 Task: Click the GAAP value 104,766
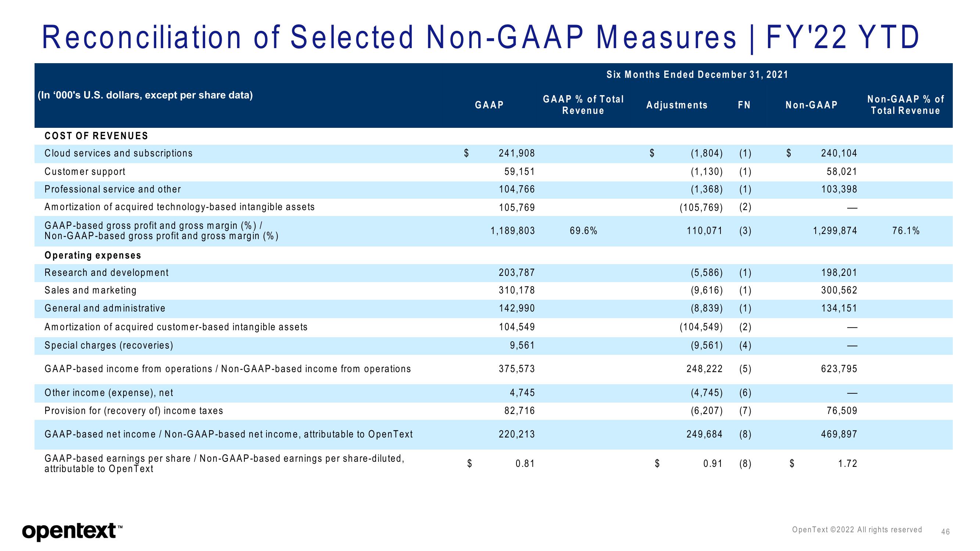(x=516, y=189)
